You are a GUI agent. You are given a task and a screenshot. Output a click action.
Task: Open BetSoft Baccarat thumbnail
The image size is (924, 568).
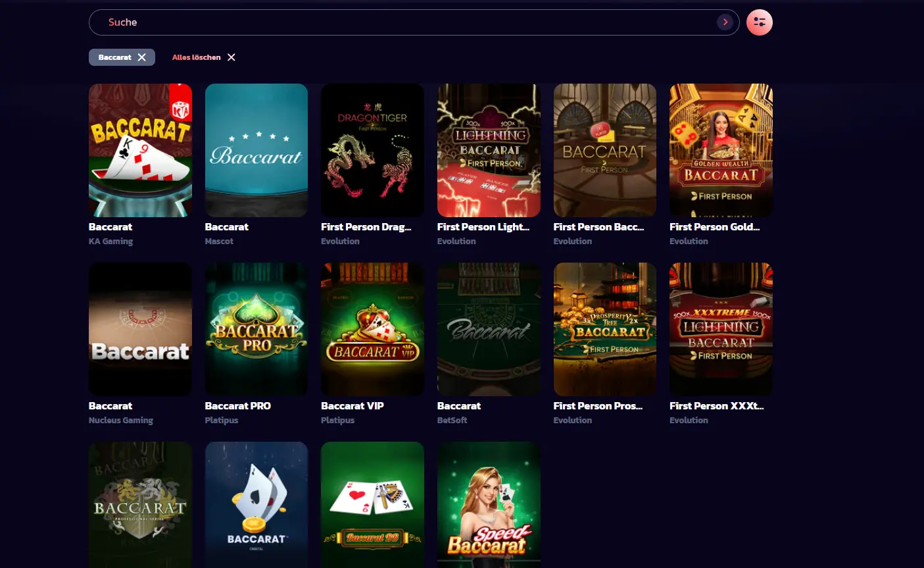489,329
